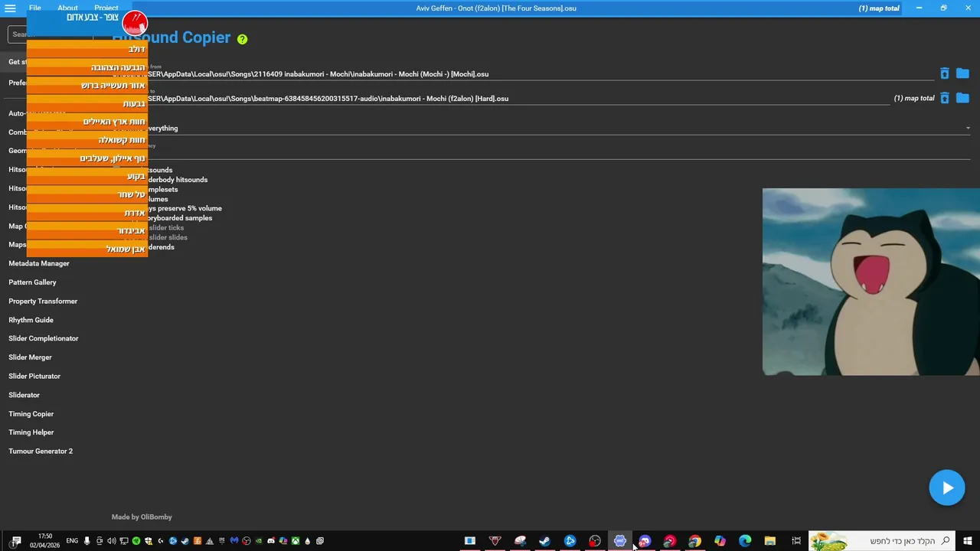Screen dimensions: 980x551
Task: Select the 'אביגדור' alert row
Action: pos(87,230)
